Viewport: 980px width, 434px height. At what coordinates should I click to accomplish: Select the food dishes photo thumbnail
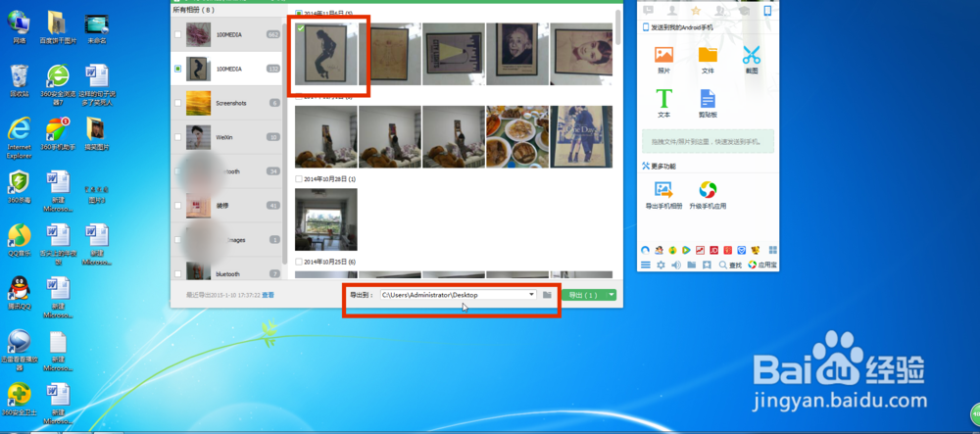point(516,137)
